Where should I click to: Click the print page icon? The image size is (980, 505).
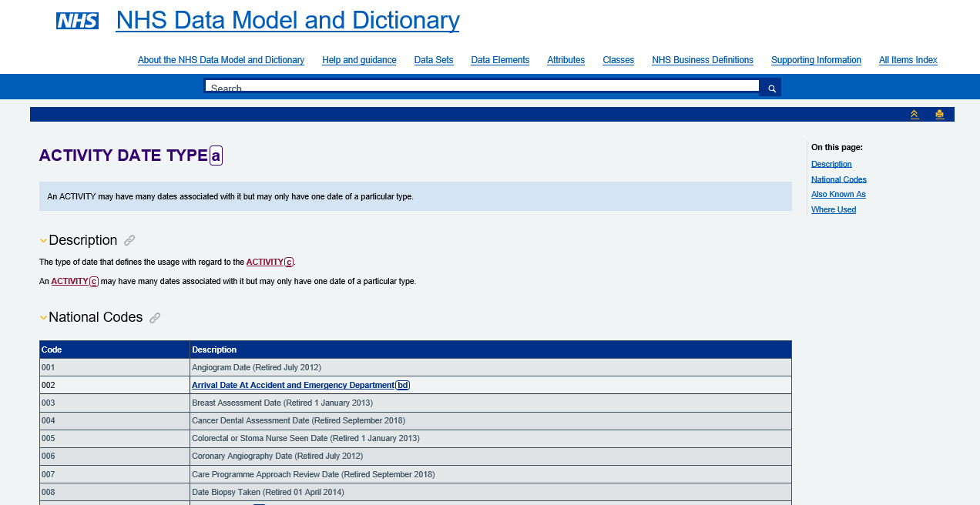point(940,115)
